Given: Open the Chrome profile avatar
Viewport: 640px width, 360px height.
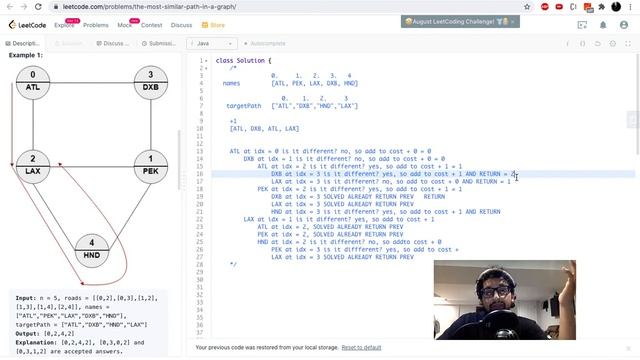Looking at the screenshot, I should (x=616, y=7).
